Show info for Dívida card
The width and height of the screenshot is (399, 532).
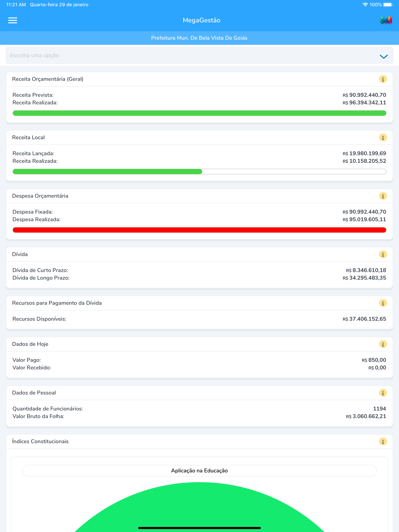coord(383,255)
